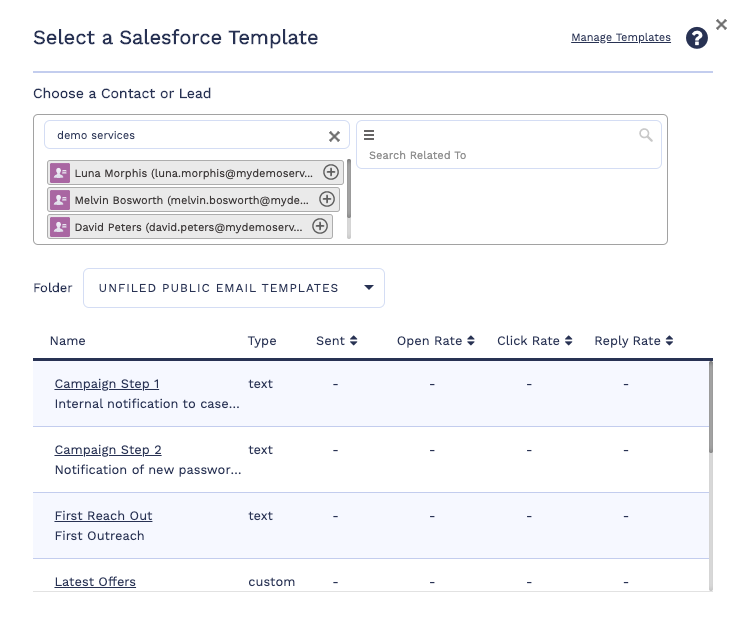Open the Manage Templates link

[620, 38]
